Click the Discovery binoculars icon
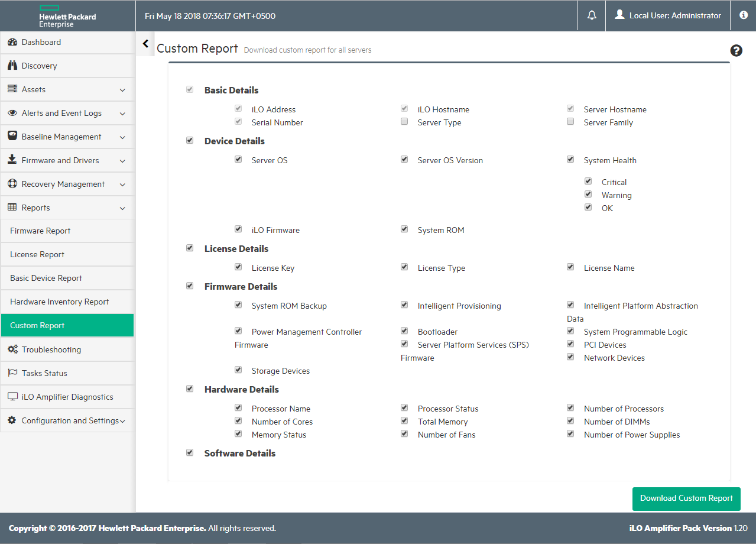 coord(12,66)
